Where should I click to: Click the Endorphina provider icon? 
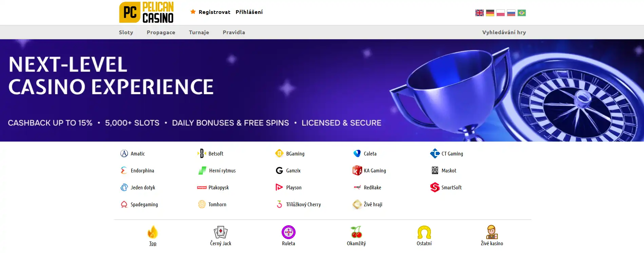tap(124, 170)
